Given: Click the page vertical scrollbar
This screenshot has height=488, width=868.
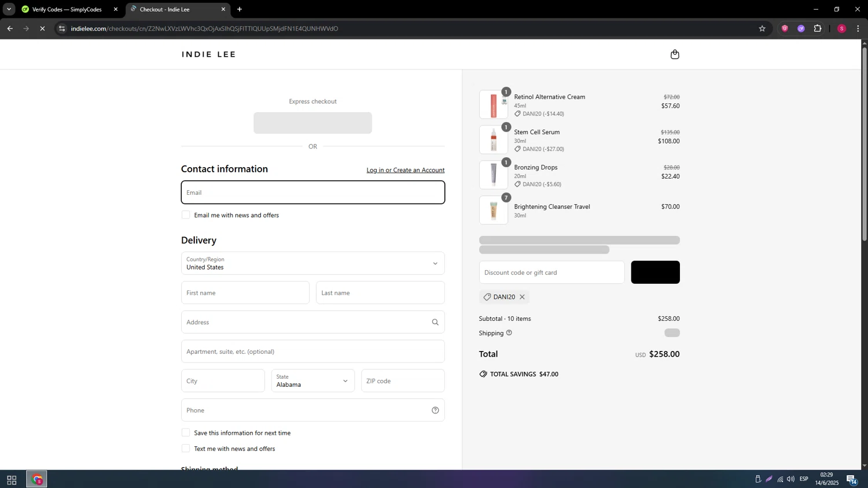Looking at the screenshot, I should click(x=865, y=145).
